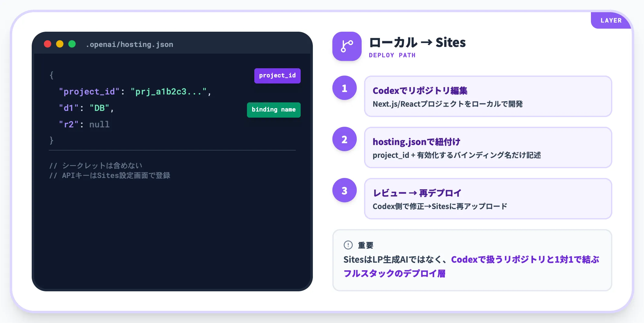Click the "r2" key in the JSON
The image size is (644, 323).
[69, 124]
